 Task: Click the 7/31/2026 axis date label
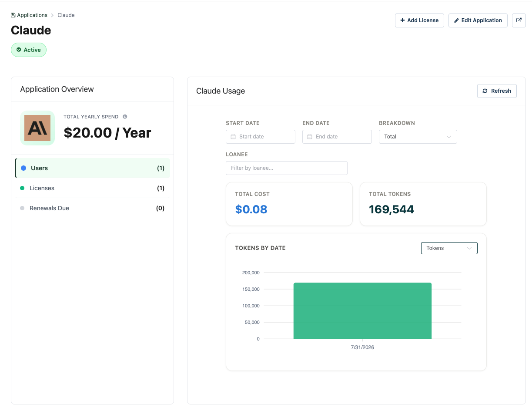pyautogui.click(x=362, y=347)
